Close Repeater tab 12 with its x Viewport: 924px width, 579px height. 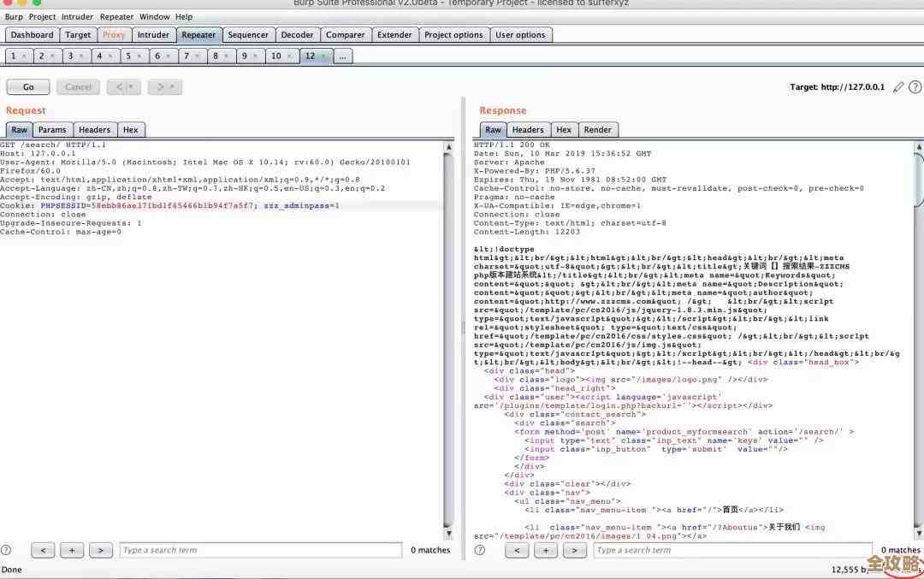322,56
